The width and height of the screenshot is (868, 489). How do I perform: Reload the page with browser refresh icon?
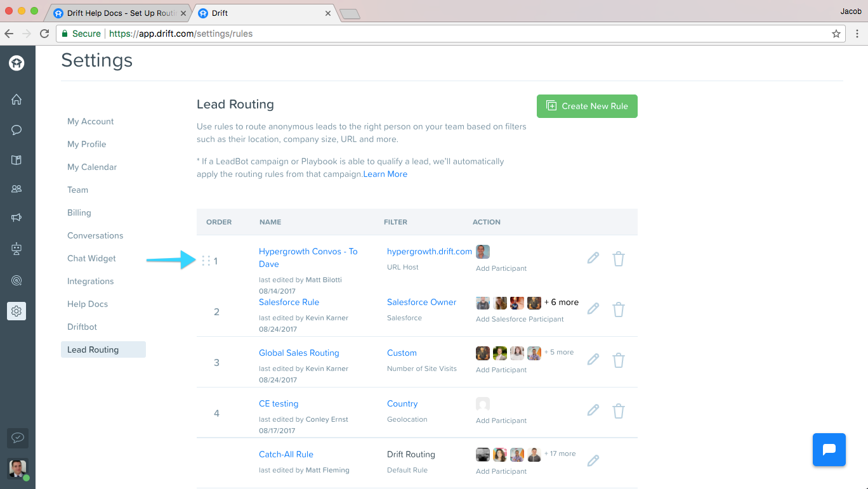(x=44, y=34)
